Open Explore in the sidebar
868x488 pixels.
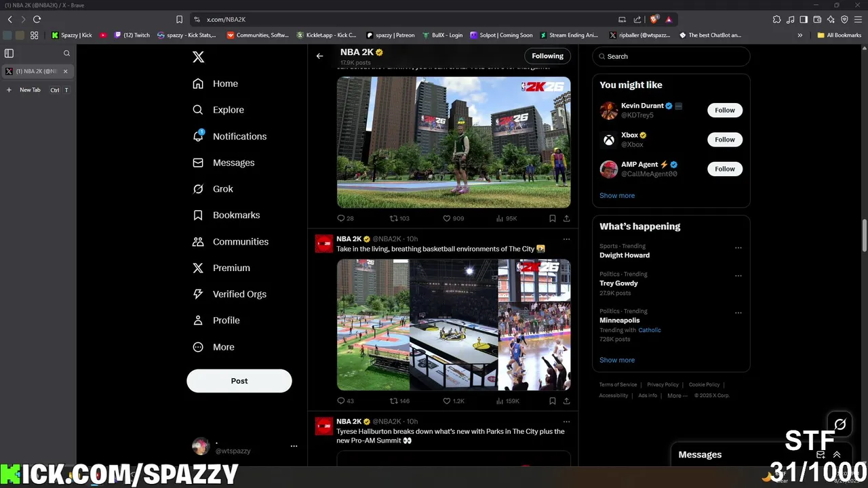[218, 110]
